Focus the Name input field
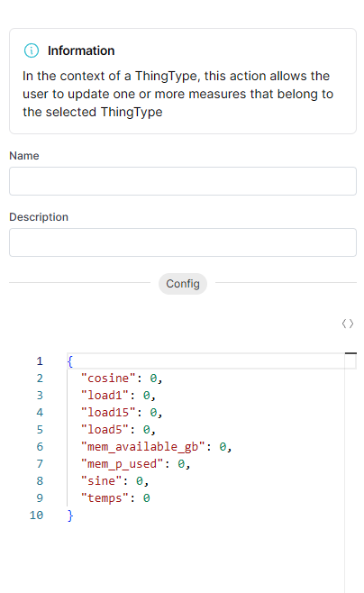Screen dimensions: 364x593 click(183, 181)
